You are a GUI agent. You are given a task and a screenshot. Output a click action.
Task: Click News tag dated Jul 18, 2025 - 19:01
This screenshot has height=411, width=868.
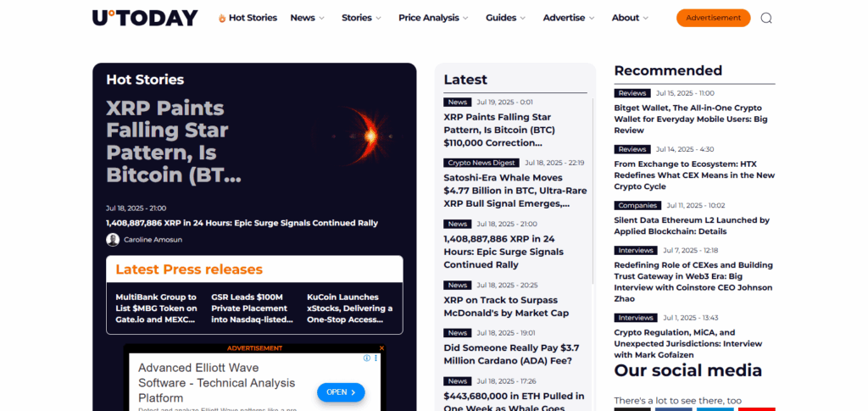point(457,333)
